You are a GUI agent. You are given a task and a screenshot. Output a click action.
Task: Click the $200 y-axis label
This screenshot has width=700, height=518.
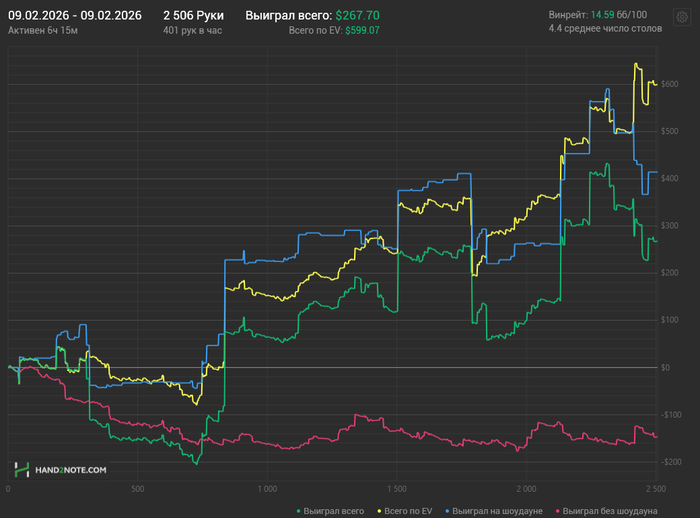tap(670, 273)
